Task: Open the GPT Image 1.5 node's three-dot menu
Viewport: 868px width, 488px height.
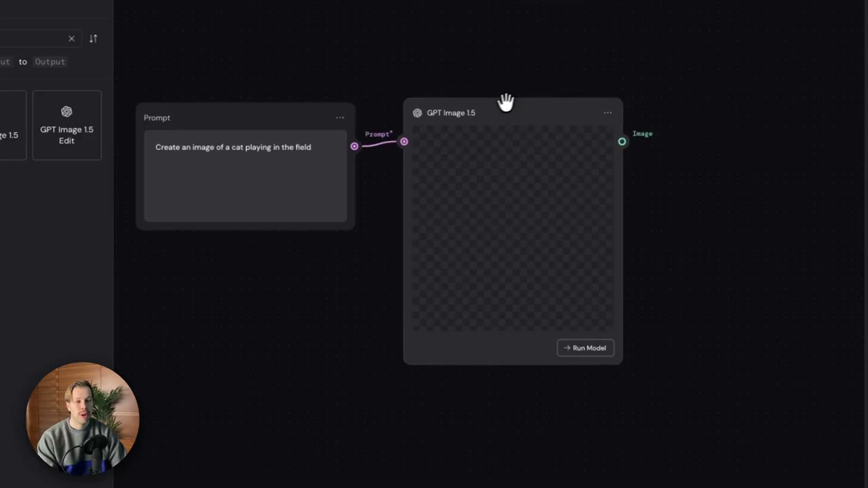Action: click(x=608, y=113)
